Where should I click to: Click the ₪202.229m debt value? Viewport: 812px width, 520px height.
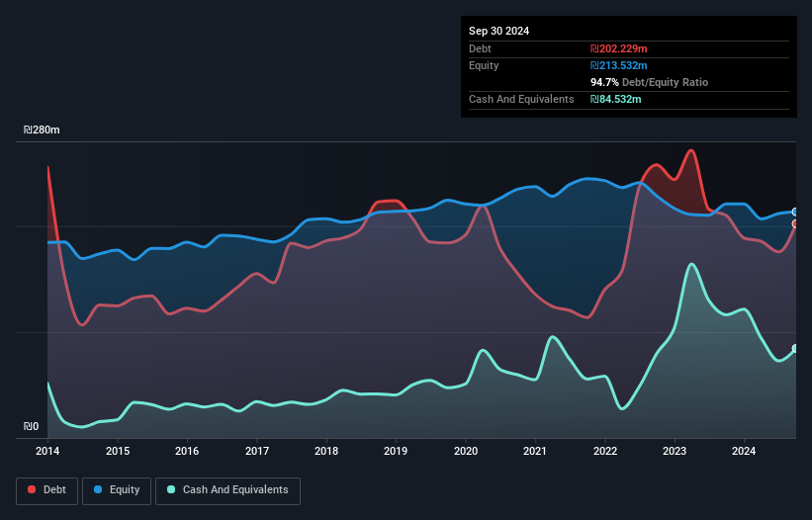pos(619,48)
